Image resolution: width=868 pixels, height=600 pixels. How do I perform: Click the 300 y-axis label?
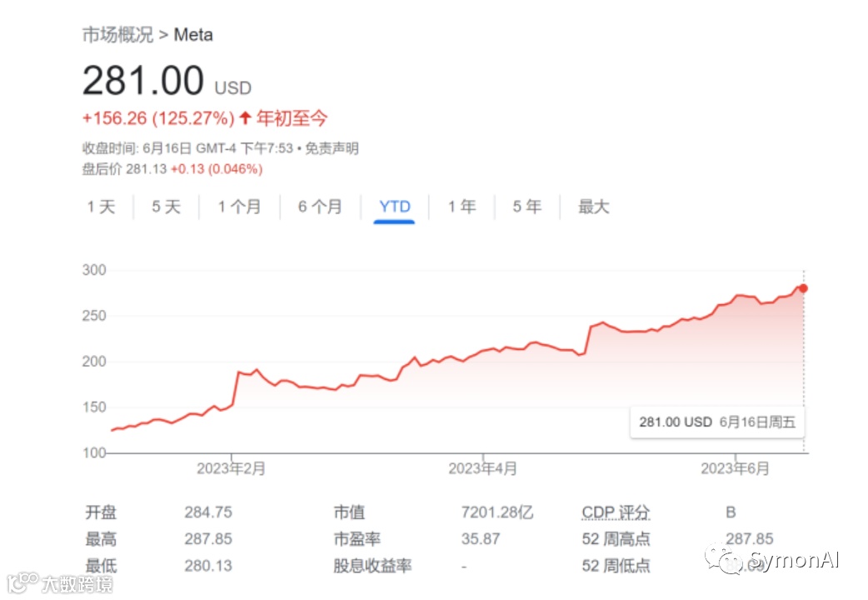(94, 270)
